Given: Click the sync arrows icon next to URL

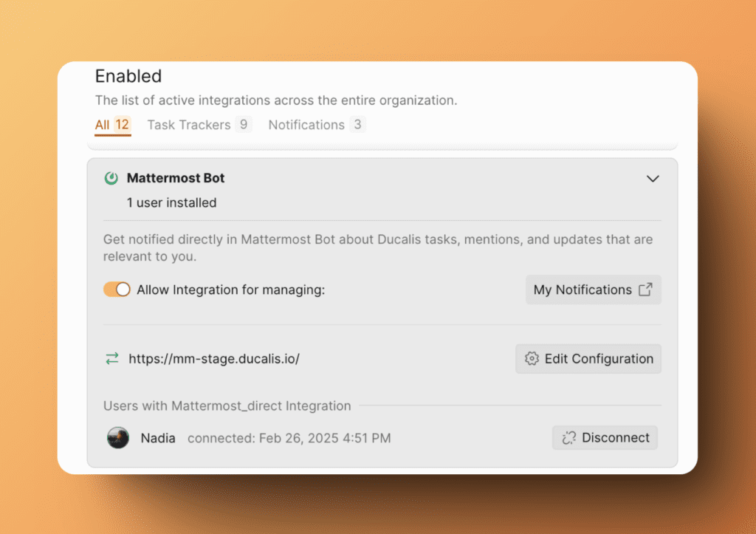Looking at the screenshot, I should click(x=111, y=359).
